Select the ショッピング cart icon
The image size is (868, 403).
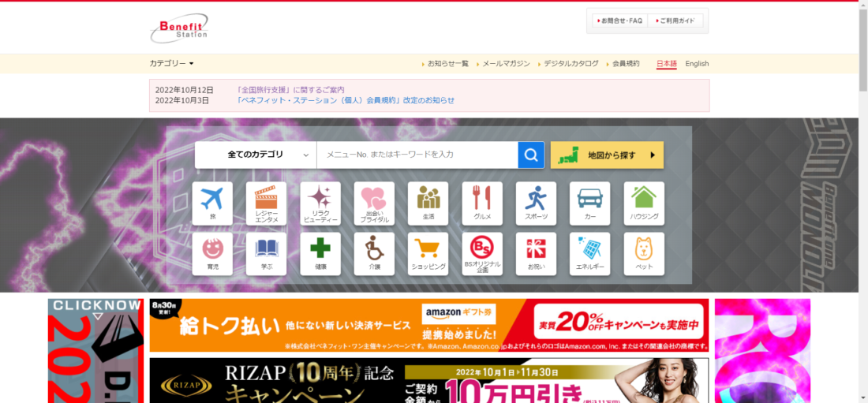point(428,254)
